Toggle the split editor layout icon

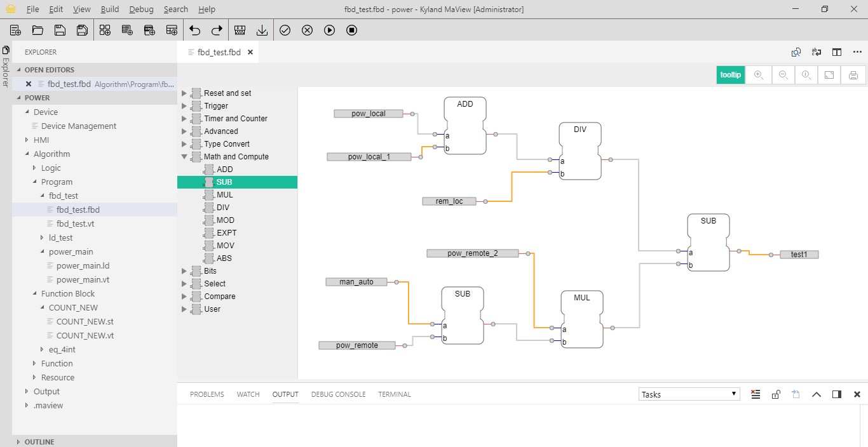[x=837, y=52]
